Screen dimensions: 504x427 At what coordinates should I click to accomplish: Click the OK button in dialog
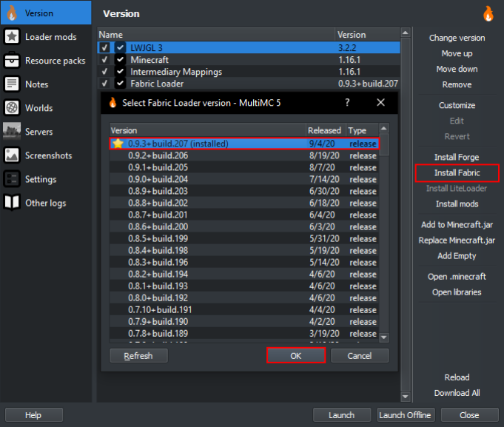tap(296, 356)
